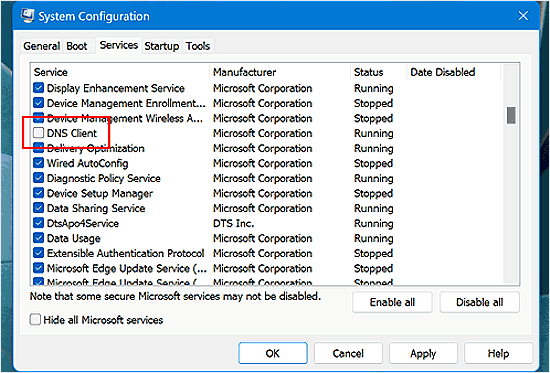Select the Delivery Optimization service name
This screenshot has width=550, height=373.
pyautogui.click(x=95, y=148)
